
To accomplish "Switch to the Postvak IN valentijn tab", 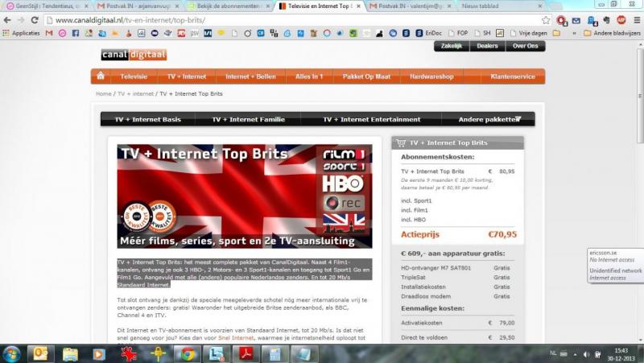I will [410, 6].
